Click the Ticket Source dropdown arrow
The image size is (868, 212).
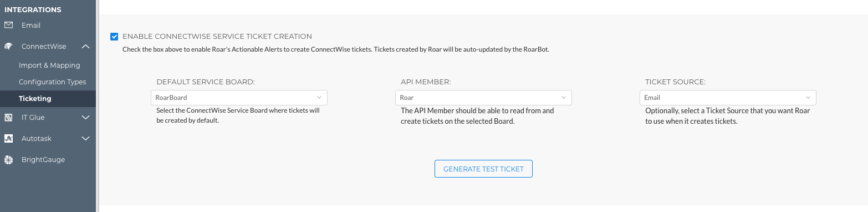808,98
